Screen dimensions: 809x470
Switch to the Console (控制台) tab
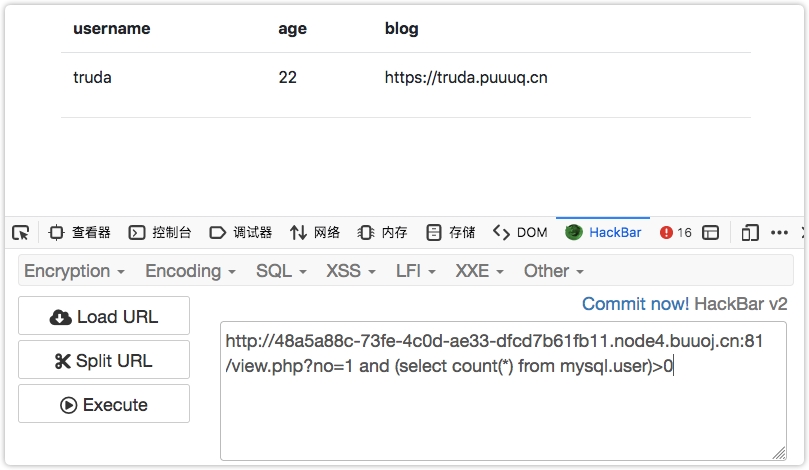[x=160, y=232]
